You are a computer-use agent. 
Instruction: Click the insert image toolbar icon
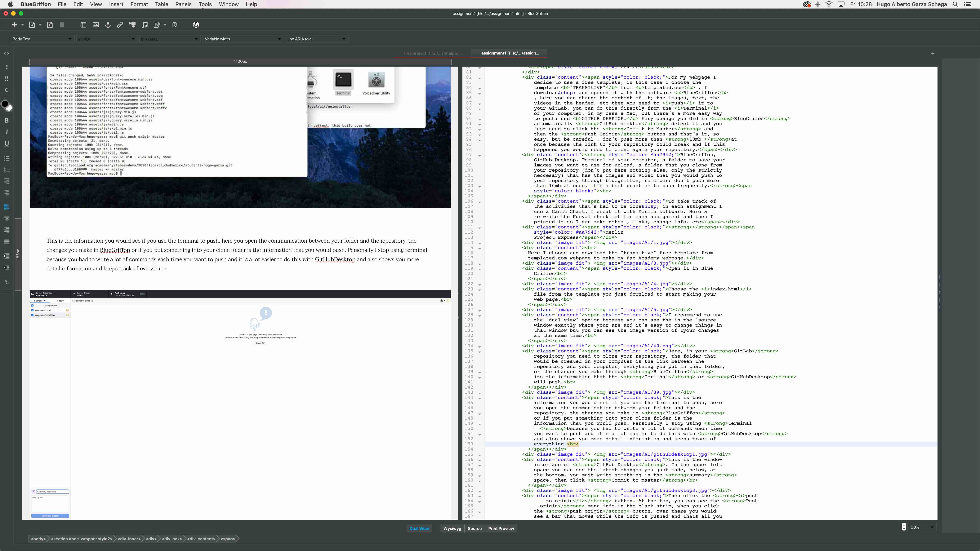pos(96,25)
